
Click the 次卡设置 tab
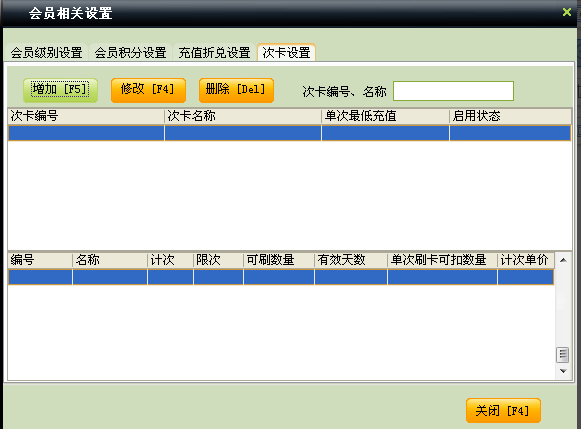(x=286, y=52)
